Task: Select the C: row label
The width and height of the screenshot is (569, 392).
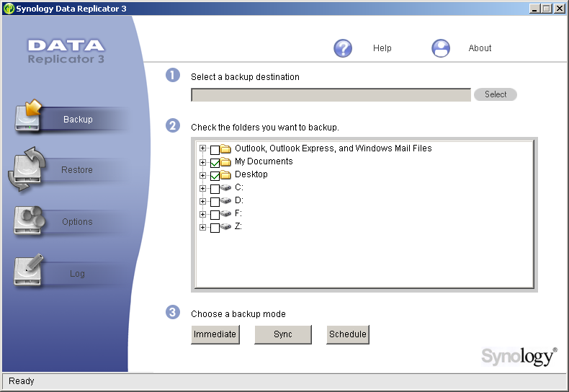Action: 239,187
